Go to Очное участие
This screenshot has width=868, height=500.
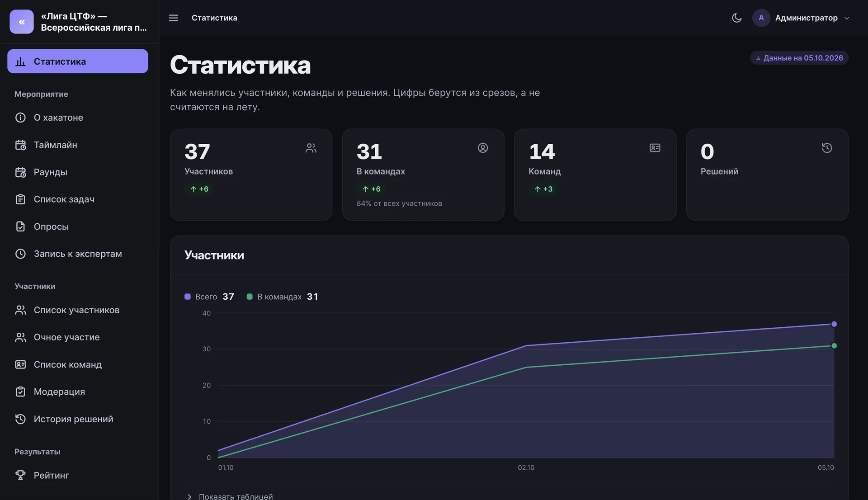pyautogui.click(x=78, y=337)
